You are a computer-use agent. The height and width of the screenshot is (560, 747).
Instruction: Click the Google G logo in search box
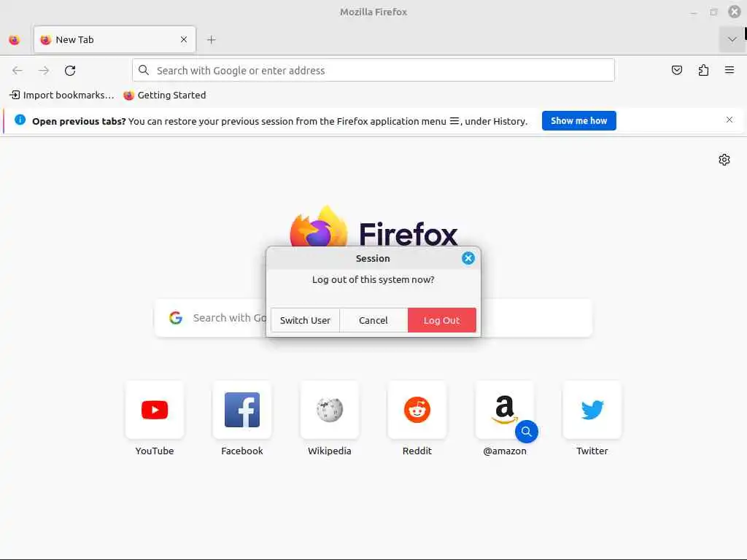[176, 318]
